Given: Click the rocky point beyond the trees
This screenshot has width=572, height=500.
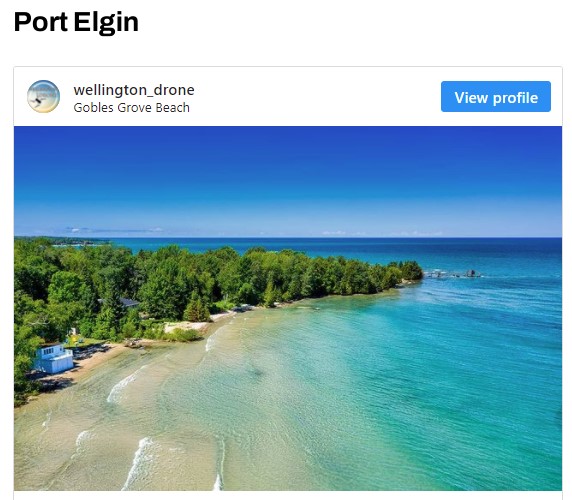Looking at the screenshot, I should pos(452,274).
